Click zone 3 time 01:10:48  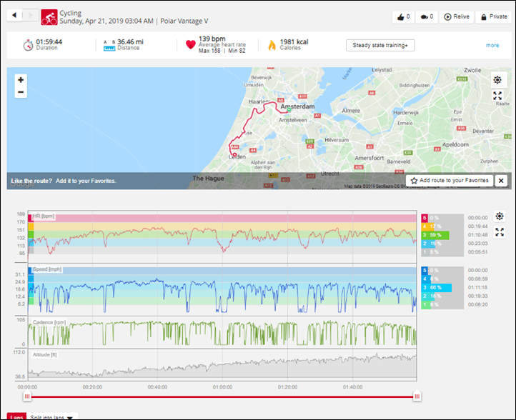[x=478, y=235]
